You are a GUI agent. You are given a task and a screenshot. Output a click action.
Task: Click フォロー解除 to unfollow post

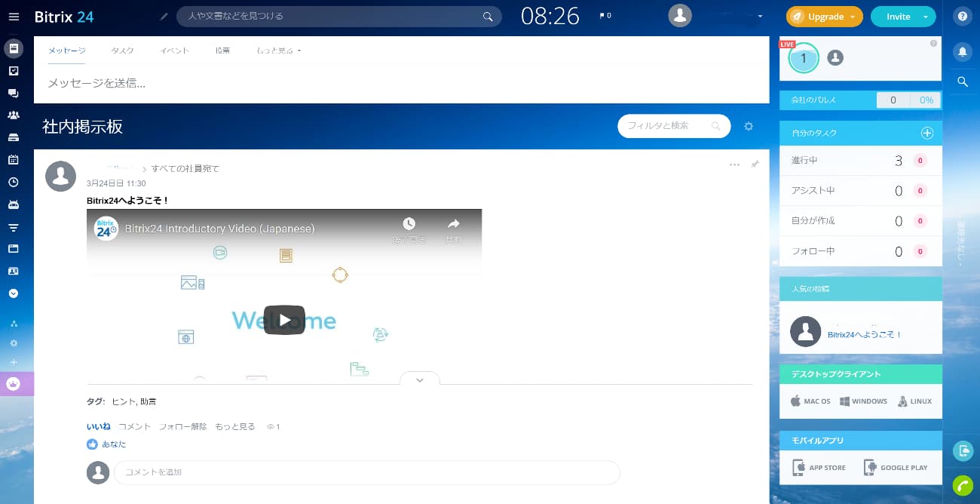182,427
